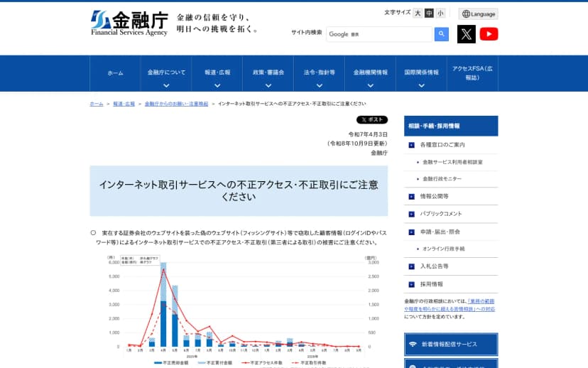The width and height of the screenshot is (588, 368).
Task: Open 申請・届出・照会 sidebar link
Action: pyautogui.click(x=440, y=232)
